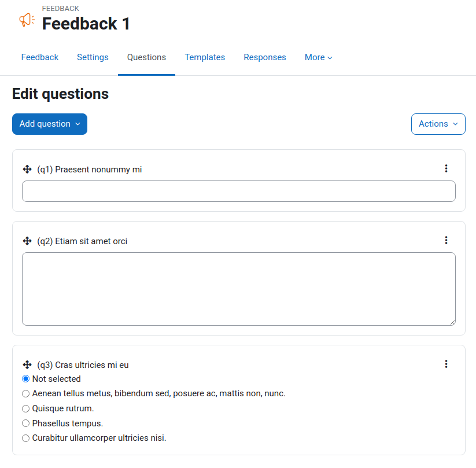This screenshot has width=476, height=468.
Task: Select the 'Quisque rutrum.' radio option
Action: point(26,408)
